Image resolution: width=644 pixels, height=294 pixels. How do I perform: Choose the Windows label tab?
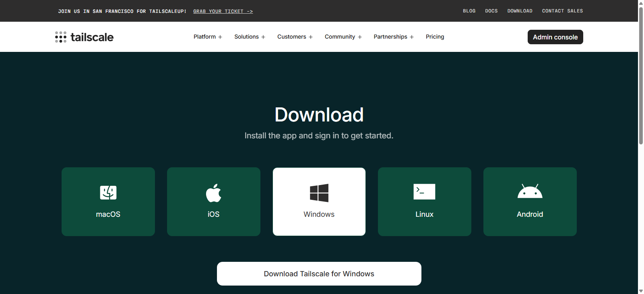pos(319,214)
